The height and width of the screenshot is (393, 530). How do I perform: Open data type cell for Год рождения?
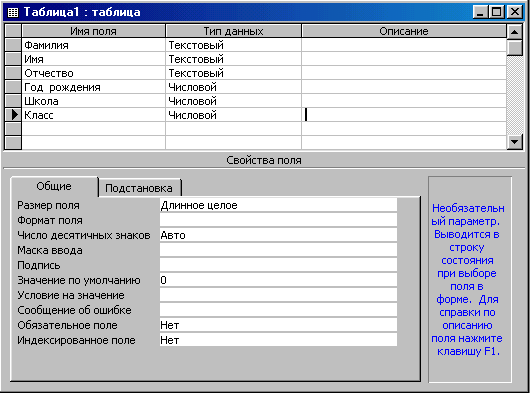click(x=234, y=87)
